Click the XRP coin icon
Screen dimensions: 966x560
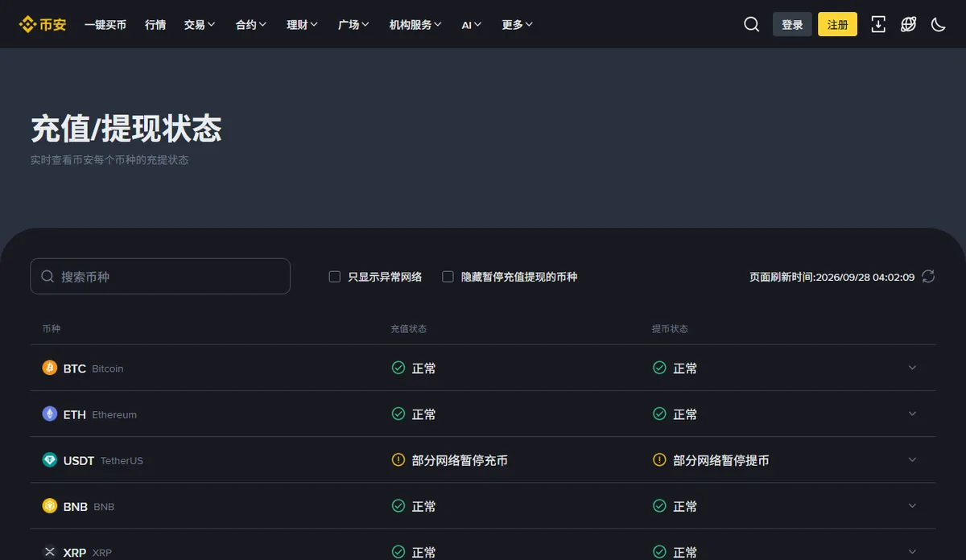click(50, 552)
